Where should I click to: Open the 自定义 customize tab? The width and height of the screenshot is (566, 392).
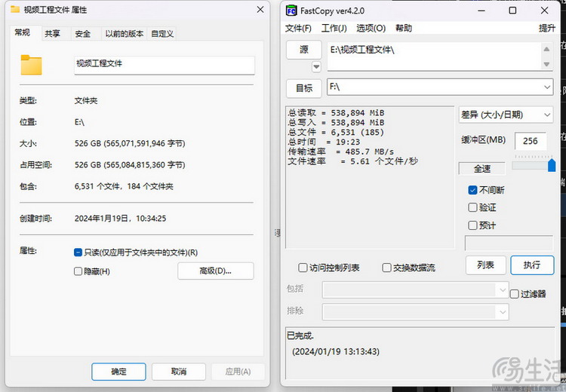[x=162, y=34]
